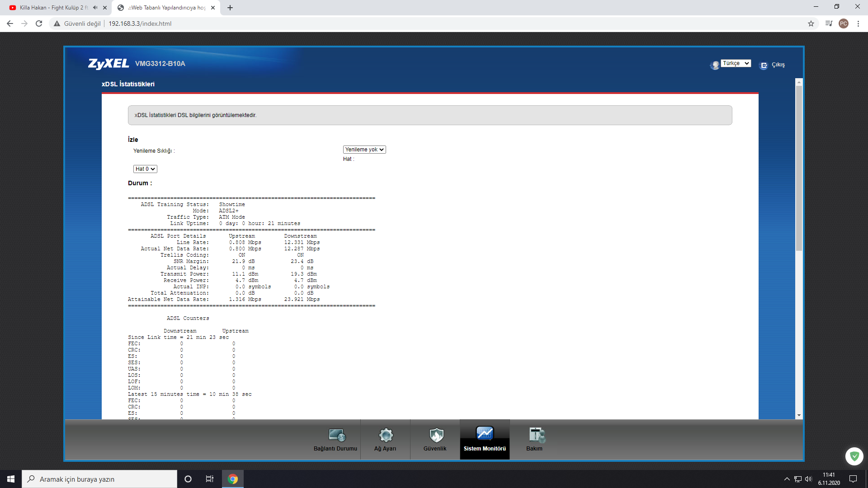This screenshot has width=868, height=488.
Task: Open Bağlantı Durumu connection status icon
Action: [x=336, y=435]
